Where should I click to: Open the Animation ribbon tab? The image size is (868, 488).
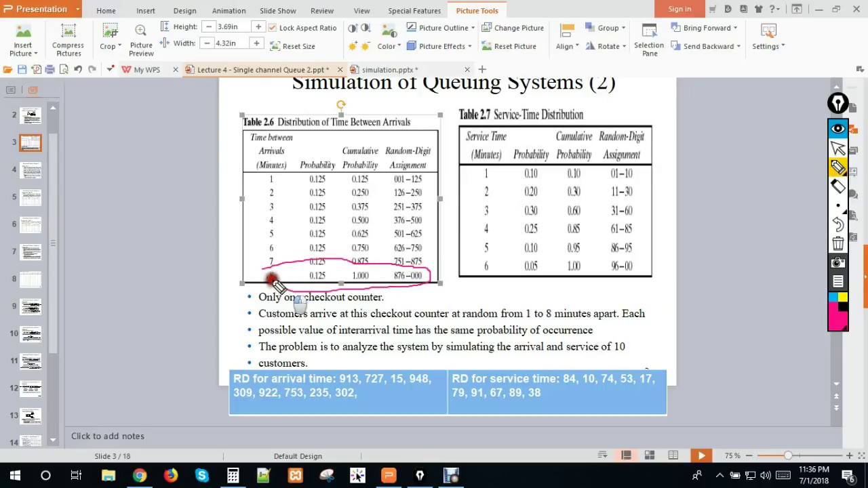[x=229, y=11]
